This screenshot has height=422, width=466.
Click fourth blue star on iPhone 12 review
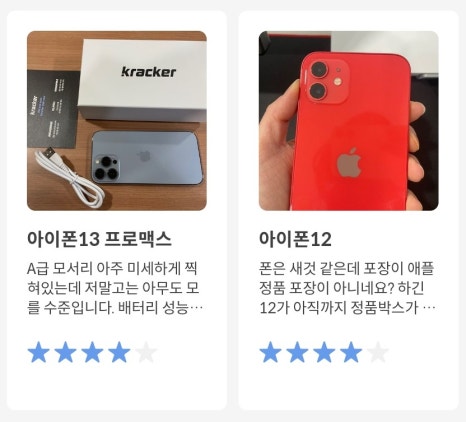point(351,352)
